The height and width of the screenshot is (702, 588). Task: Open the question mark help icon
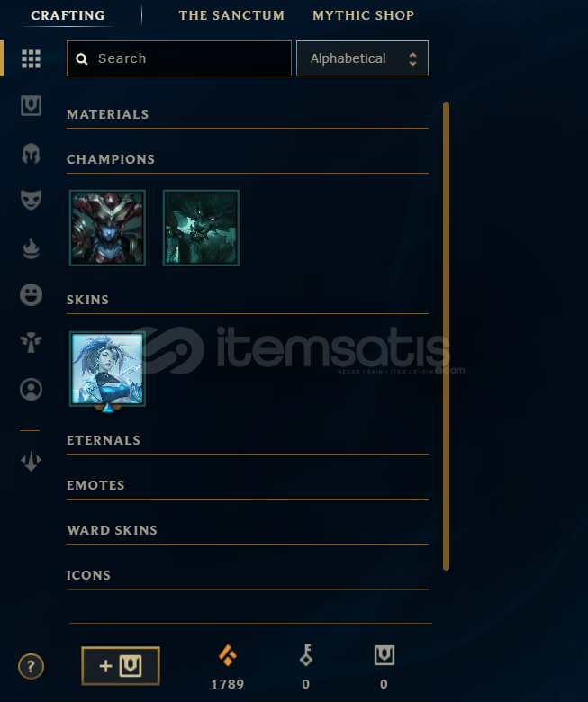31,666
